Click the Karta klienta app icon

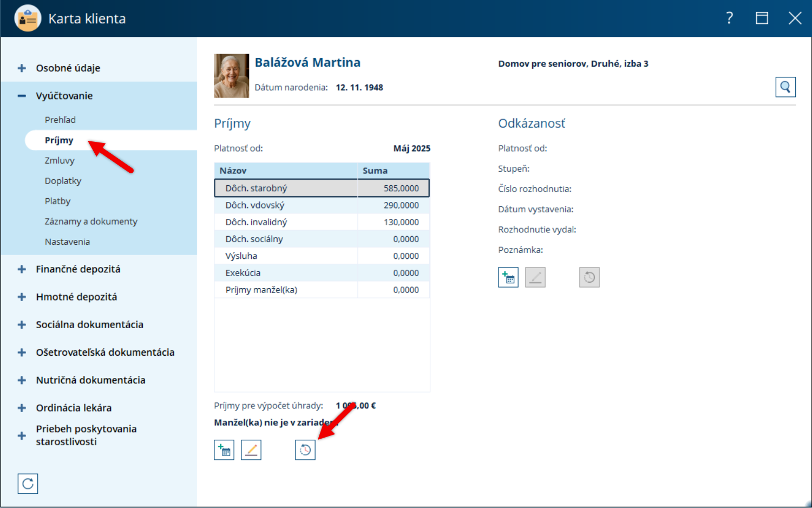click(x=28, y=18)
